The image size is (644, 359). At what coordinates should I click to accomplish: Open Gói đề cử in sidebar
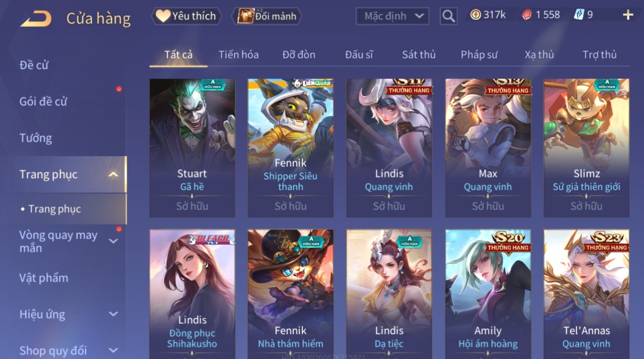click(x=43, y=101)
